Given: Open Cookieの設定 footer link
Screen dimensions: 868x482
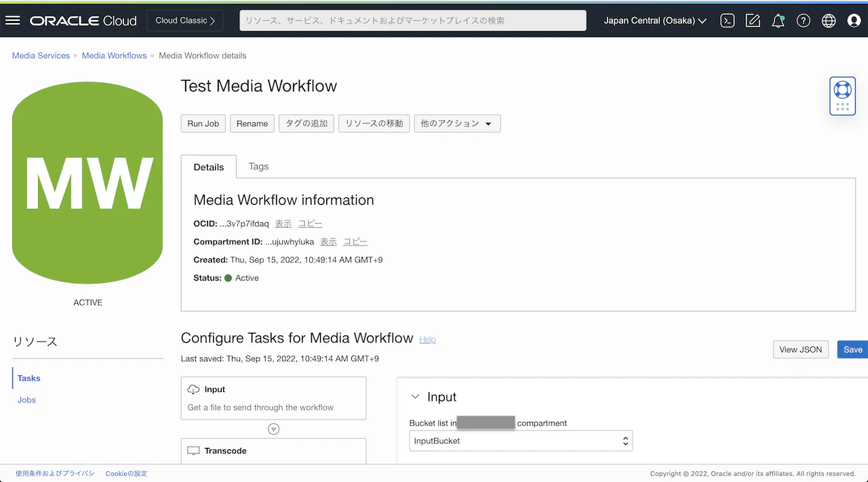Looking at the screenshot, I should coord(126,474).
